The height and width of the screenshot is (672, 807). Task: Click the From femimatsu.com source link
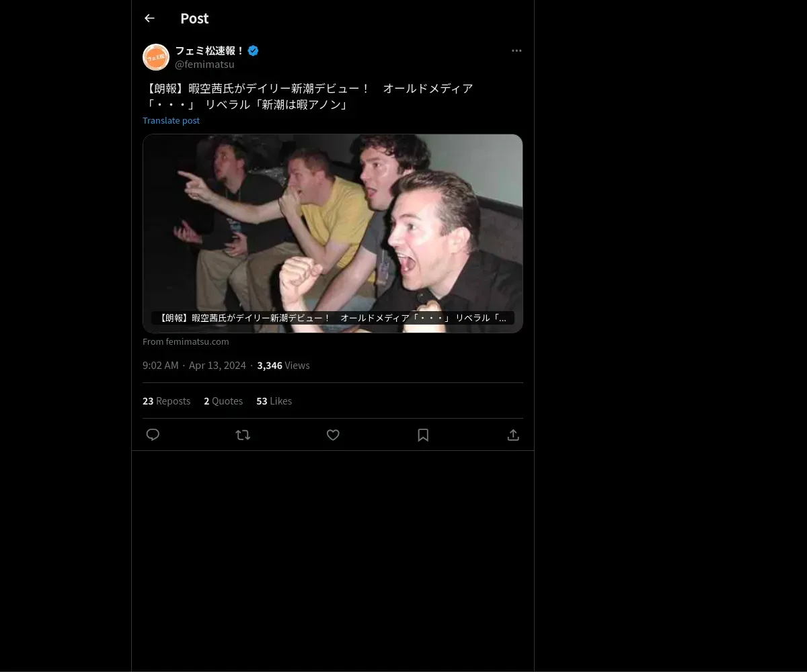pos(186,341)
